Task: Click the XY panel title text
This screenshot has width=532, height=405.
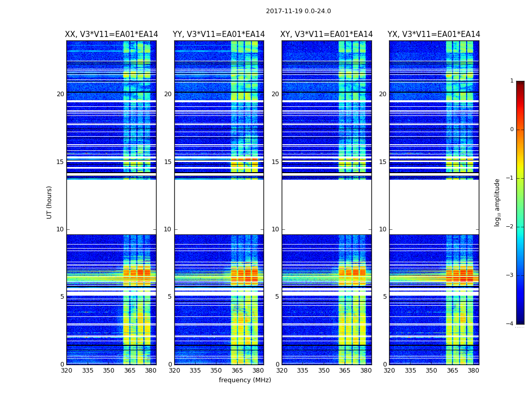Action: click(326, 34)
